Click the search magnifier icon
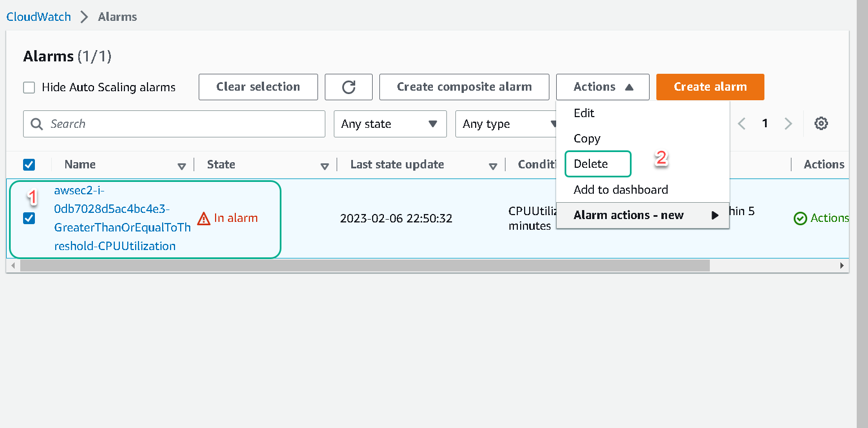The image size is (868, 428). pos(37,124)
